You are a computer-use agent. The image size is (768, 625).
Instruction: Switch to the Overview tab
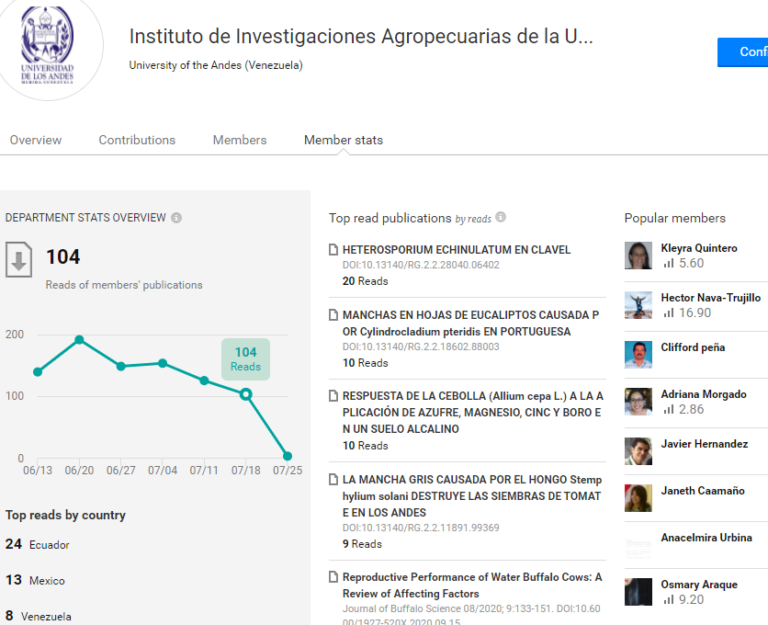(x=36, y=140)
